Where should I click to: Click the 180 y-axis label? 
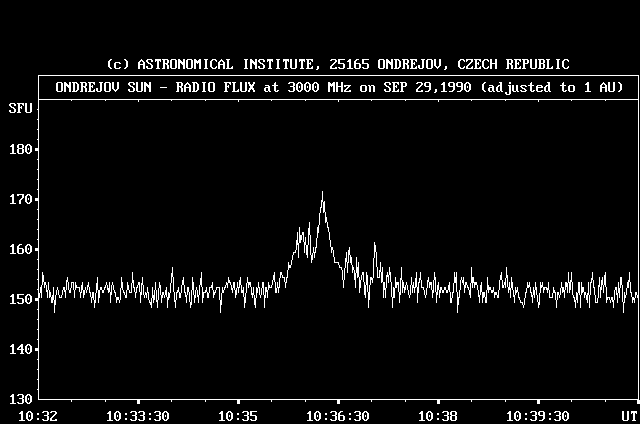point(19,149)
